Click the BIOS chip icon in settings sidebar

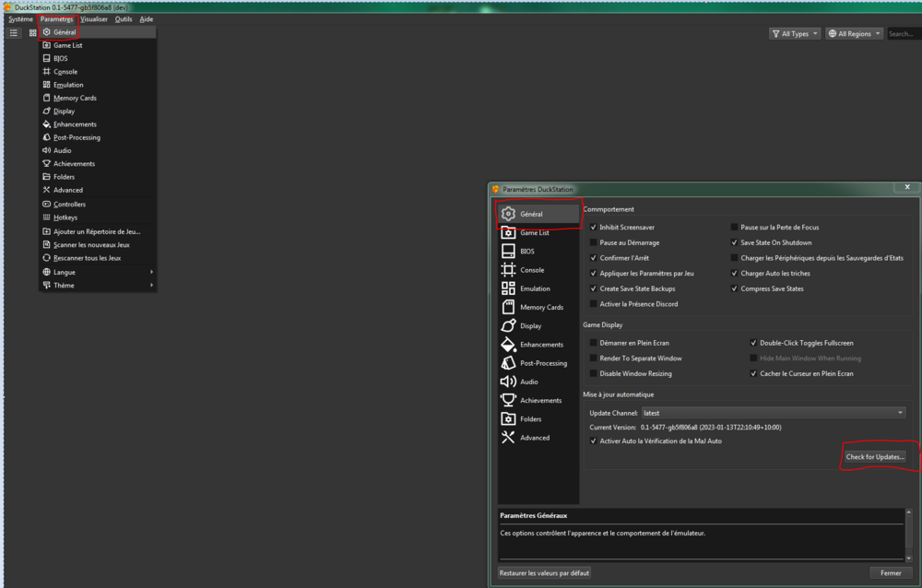coord(508,251)
